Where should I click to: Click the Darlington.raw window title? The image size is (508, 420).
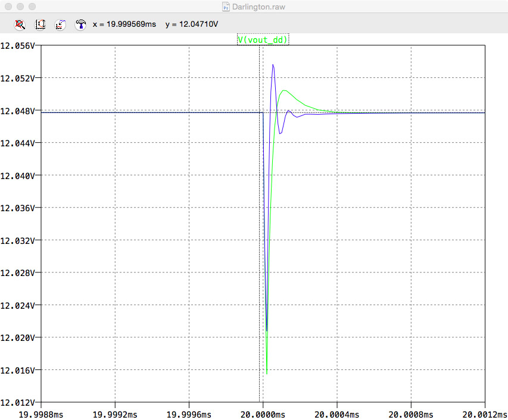click(x=258, y=7)
